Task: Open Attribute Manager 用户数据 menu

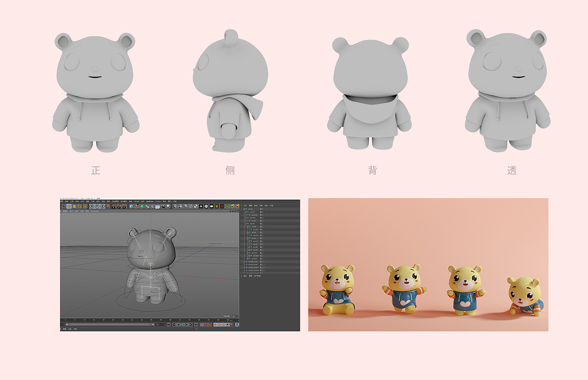Action: click(257, 276)
